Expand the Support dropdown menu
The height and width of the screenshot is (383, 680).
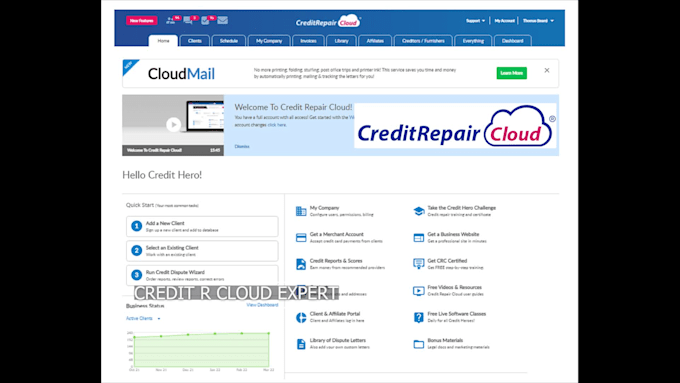tap(475, 20)
